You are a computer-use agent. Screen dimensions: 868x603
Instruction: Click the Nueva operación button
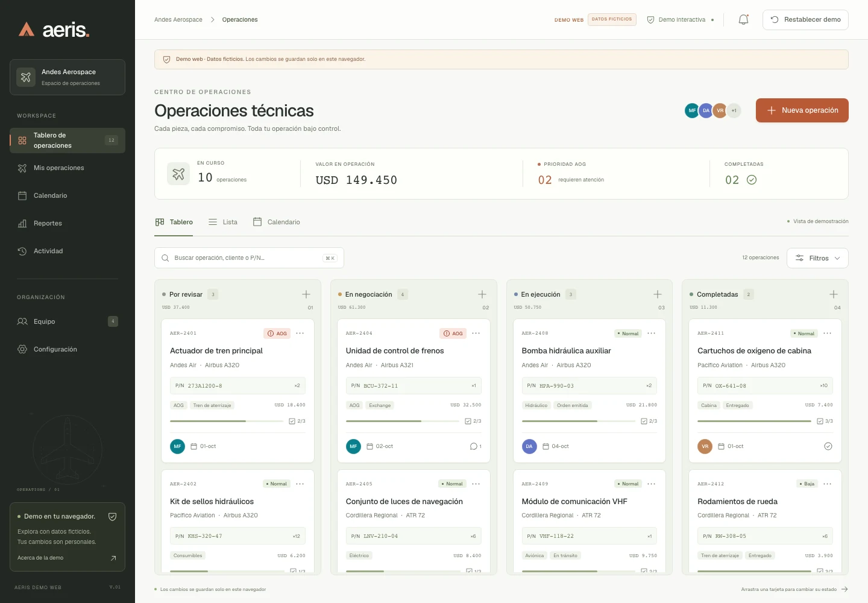(x=802, y=110)
